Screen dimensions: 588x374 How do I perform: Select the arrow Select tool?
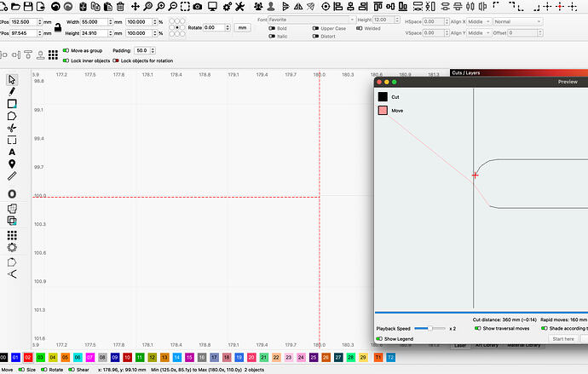(x=12, y=79)
